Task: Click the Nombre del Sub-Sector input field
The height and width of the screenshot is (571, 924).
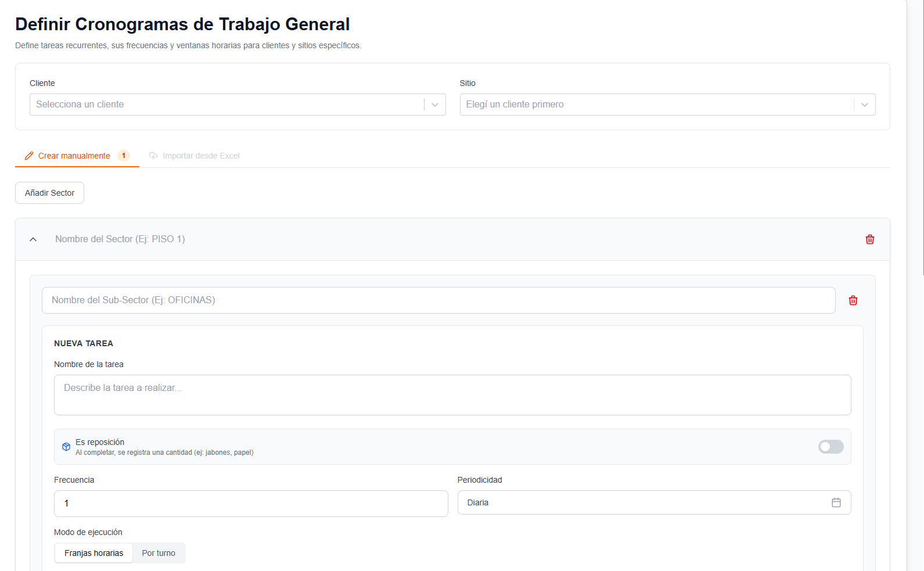Action: pos(438,300)
